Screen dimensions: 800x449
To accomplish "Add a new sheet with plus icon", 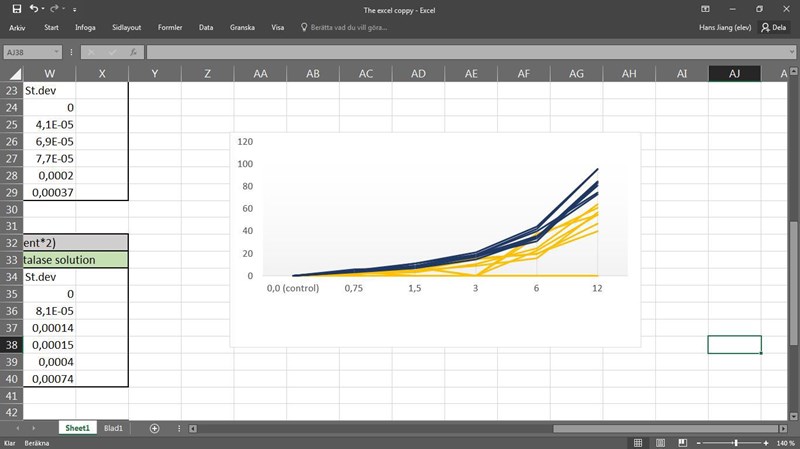I will tap(154, 428).
